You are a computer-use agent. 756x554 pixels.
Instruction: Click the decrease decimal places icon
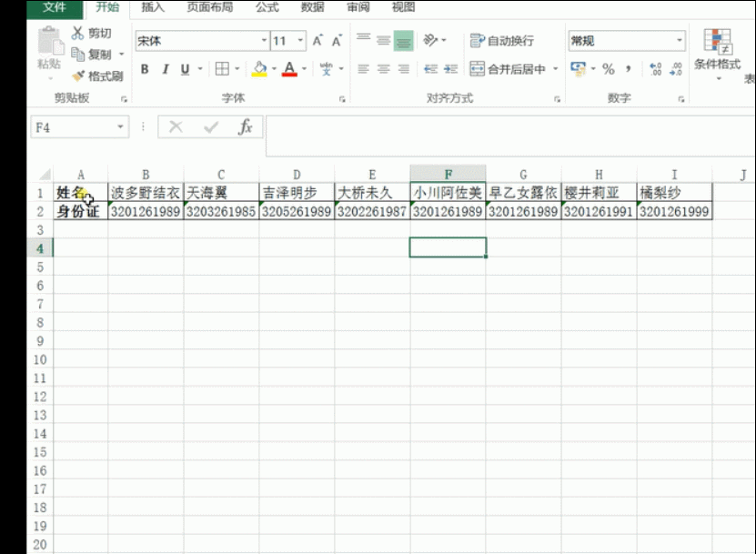(x=676, y=69)
